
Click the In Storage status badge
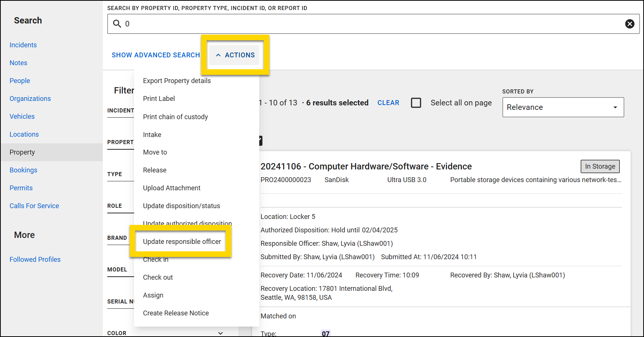(600, 166)
